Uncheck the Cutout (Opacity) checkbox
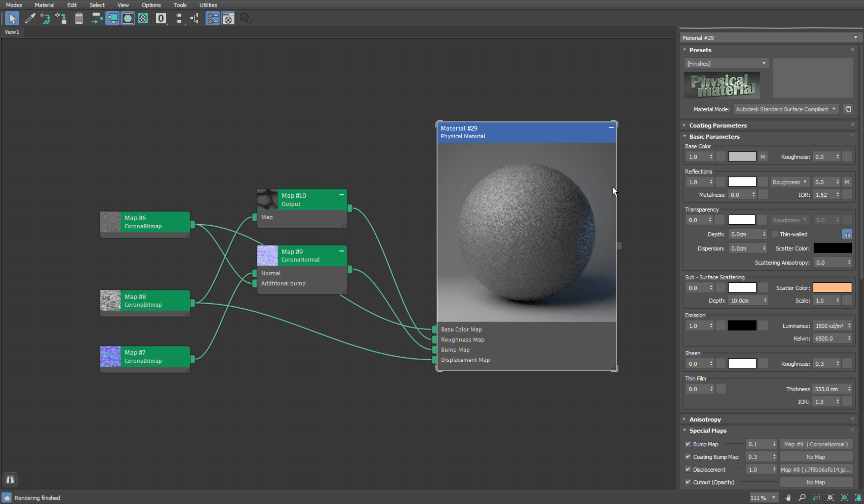 tap(688, 482)
